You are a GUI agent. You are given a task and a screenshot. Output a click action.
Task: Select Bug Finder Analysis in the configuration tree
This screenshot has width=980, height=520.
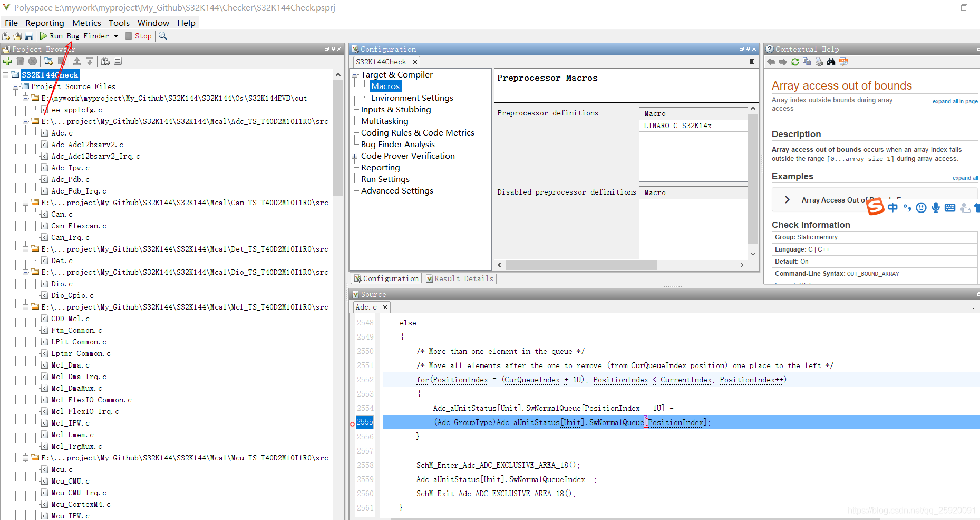click(x=398, y=145)
